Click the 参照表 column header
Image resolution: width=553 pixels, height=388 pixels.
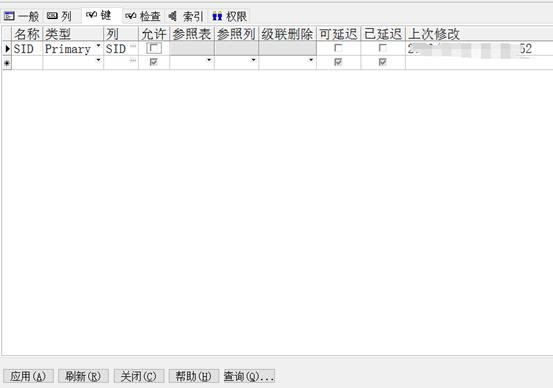192,34
